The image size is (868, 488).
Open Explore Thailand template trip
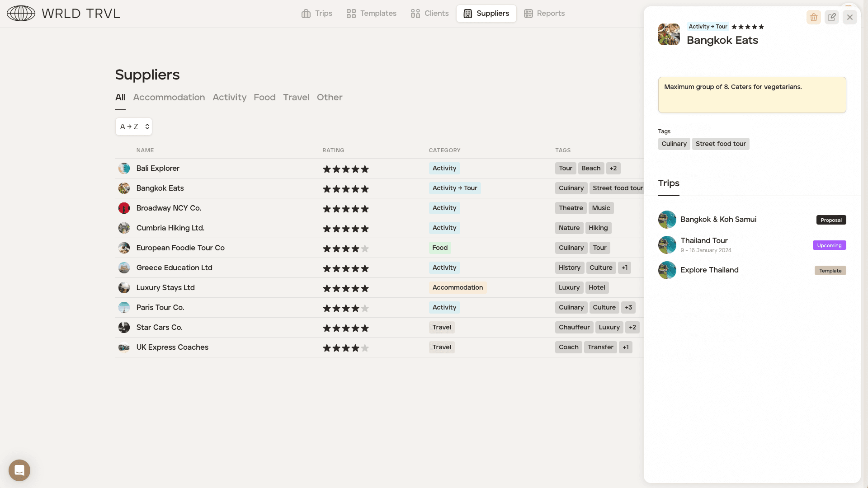pos(752,270)
